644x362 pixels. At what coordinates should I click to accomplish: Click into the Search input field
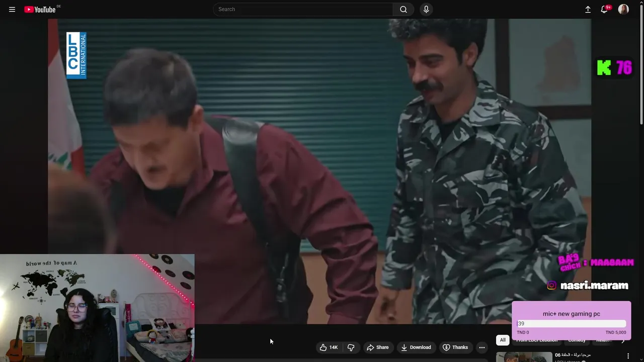303,9
